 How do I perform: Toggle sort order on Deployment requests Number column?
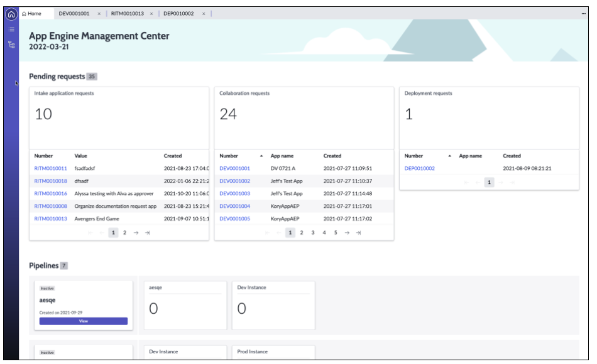coord(449,156)
